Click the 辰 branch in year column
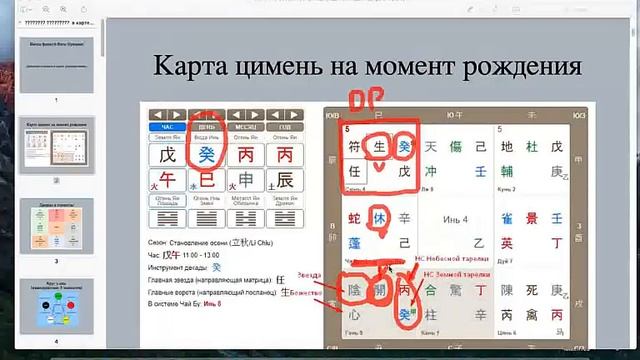This screenshot has width=640, height=360. tap(285, 180)
